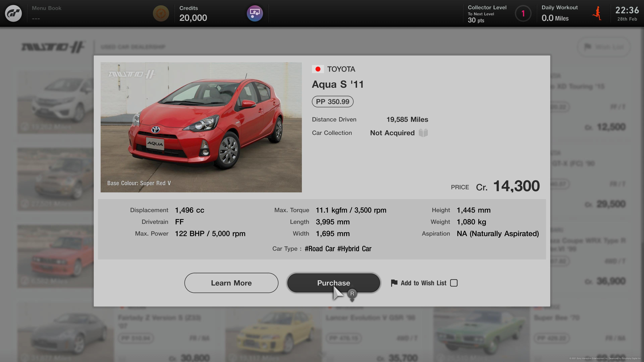Click the FF drivetrain value
This screenshot has width=644, height=362.
(x=179, y=222)
